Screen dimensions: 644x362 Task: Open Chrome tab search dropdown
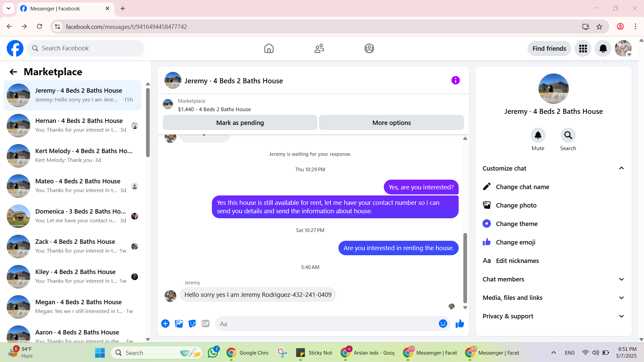coord(8,8)
